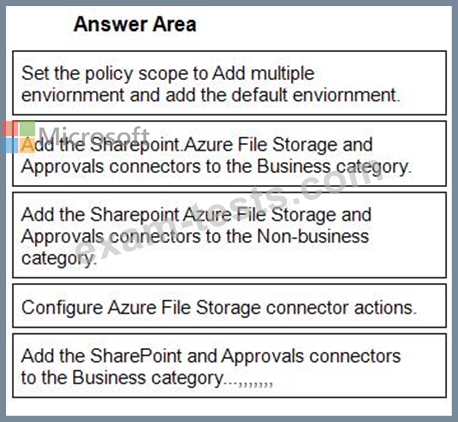Click the 'Answer Area' heading

click(x=135, y=24)
